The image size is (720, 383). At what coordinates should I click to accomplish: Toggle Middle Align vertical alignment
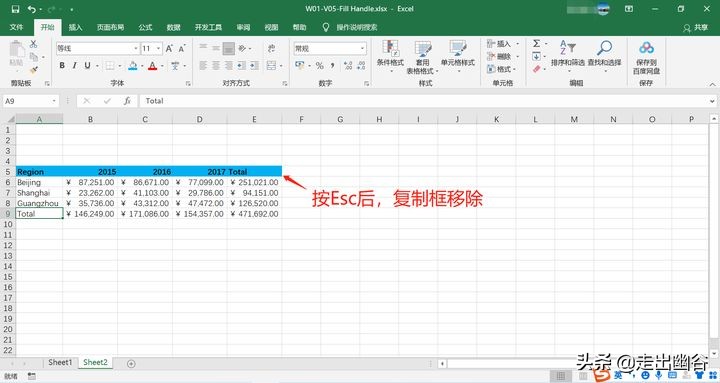point(216,48)
